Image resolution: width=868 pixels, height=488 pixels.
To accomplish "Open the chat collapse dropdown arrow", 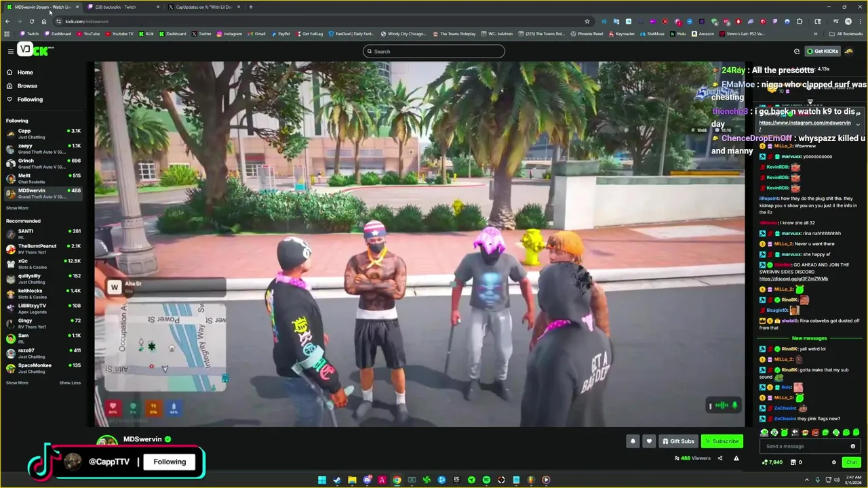I will pyautogui.click(x=858, y=124).
